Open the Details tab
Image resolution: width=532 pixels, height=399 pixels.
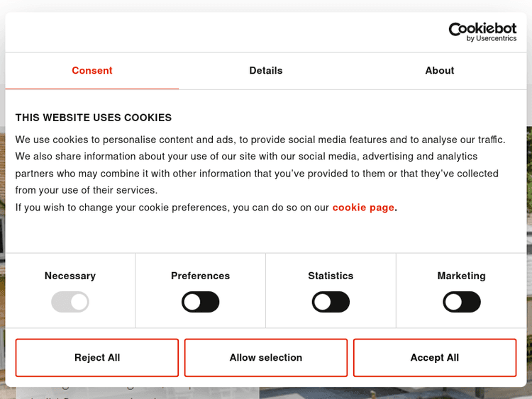pyautogui.click(x=266, y=71)
